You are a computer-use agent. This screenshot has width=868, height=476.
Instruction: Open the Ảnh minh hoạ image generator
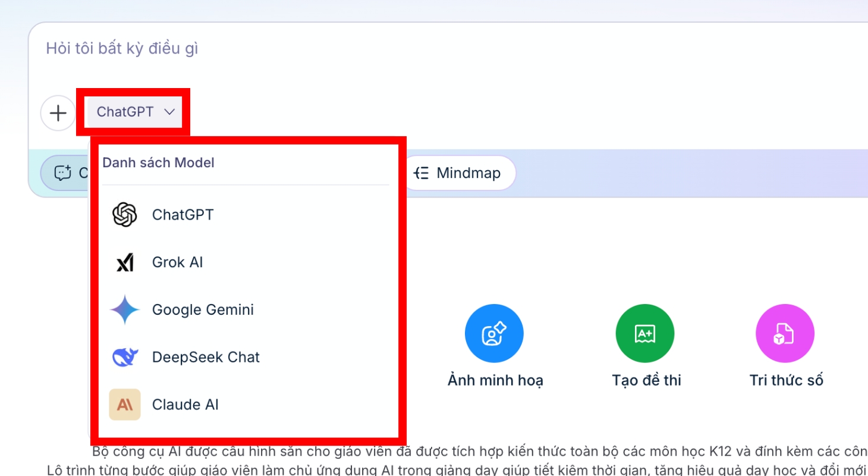(x=494, y=333)
